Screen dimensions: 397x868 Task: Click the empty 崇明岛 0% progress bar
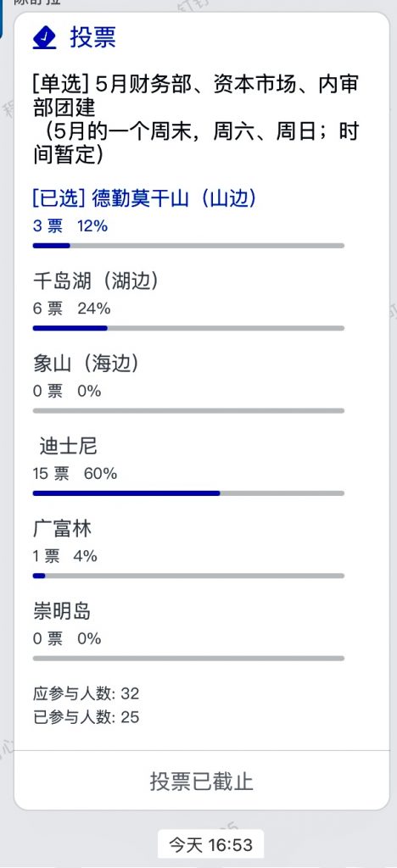pyautogui.click(x=188, y=658)
